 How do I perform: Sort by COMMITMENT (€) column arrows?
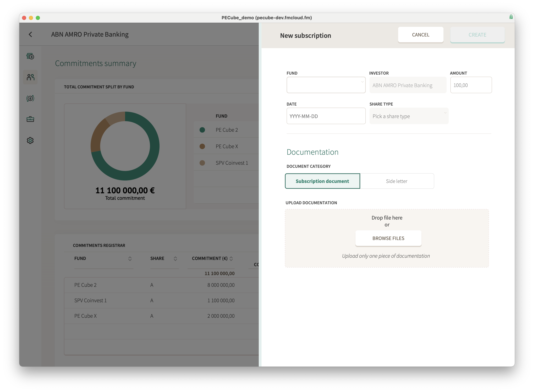(x=231, y=259)
